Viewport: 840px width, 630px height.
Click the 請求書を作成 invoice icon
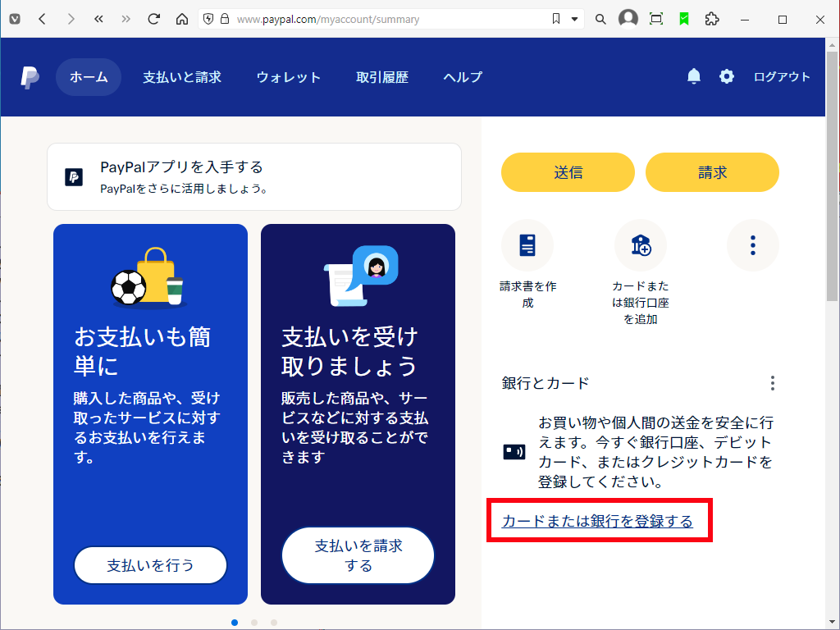pos(527,245)
